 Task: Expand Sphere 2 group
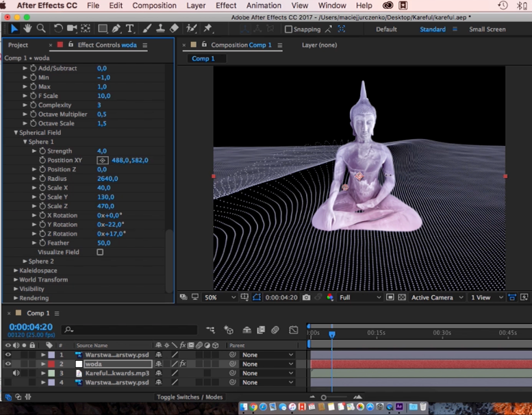coord(25,262)
